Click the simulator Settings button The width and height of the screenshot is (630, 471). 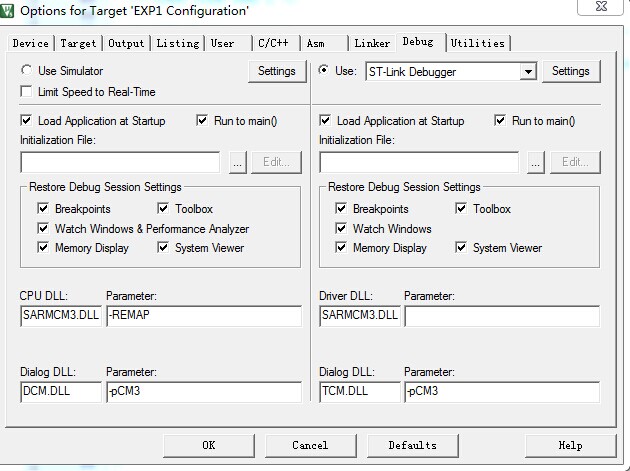(277, 71)
